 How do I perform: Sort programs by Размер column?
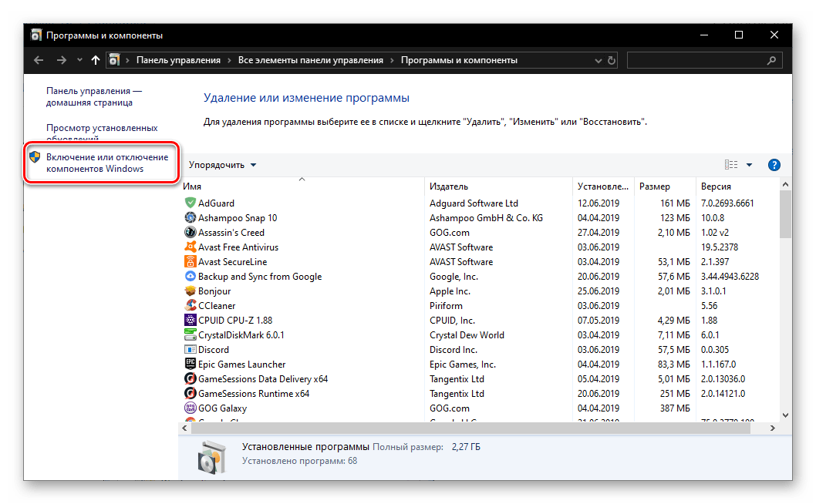[654, 186]
